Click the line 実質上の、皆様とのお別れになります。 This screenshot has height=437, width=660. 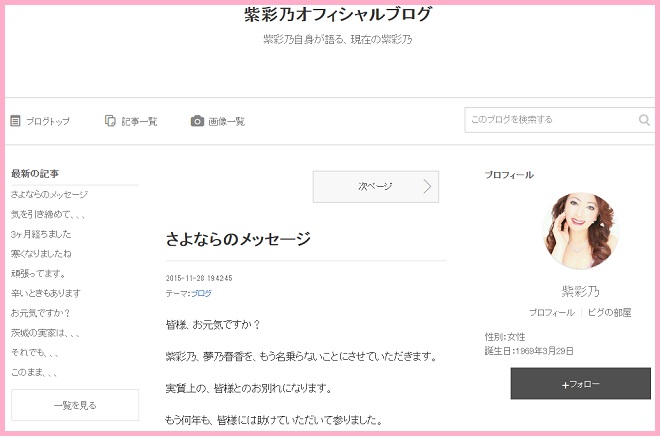tap(249, 388)
